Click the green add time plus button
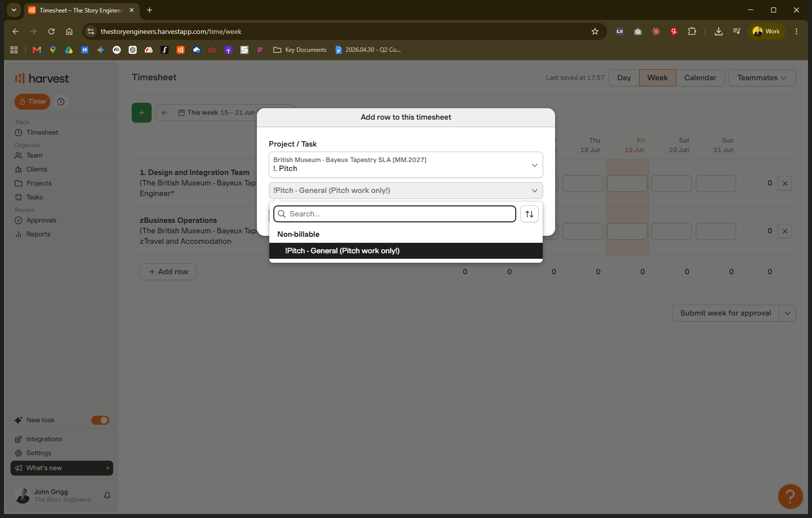Viewport: 812px width, 518px height. click(142, 113)
